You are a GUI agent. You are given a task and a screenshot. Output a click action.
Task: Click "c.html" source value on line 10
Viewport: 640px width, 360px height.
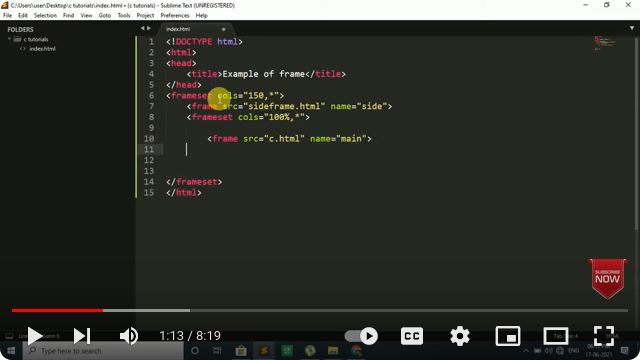[284, 138]
